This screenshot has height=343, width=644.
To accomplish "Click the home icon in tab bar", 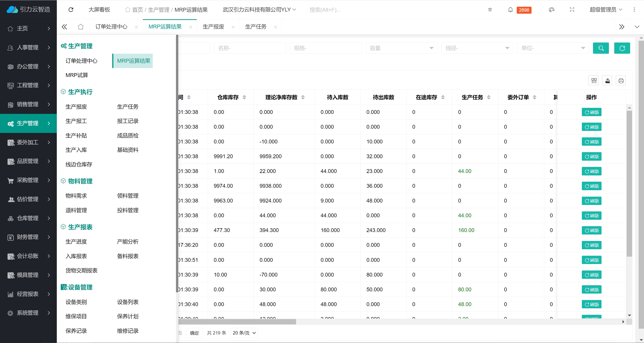I will point(80,27).
